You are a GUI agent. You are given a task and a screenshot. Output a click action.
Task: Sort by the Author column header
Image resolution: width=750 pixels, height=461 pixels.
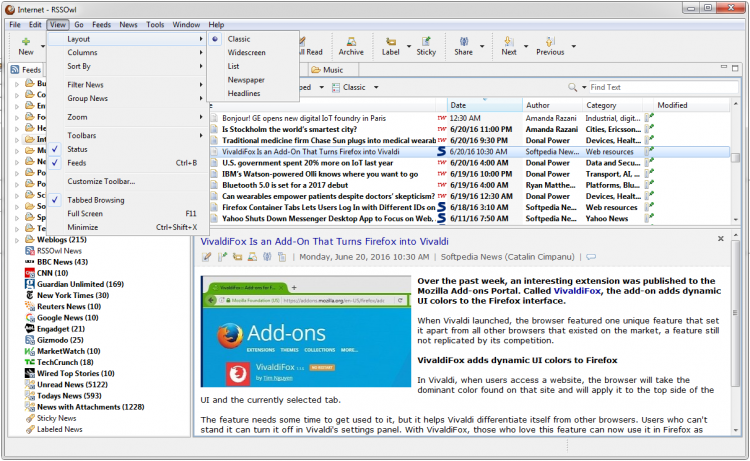tap(552, 105)
